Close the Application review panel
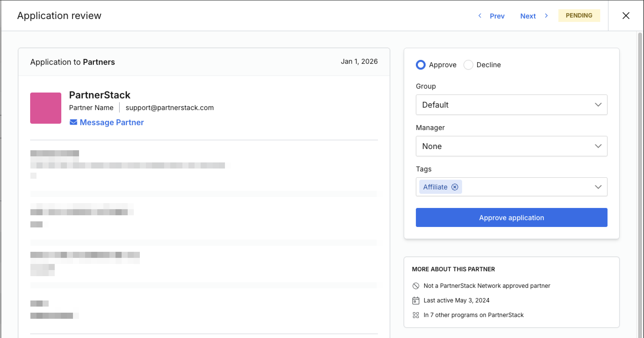Image resolution: width=644 pixels, height=338 pixels. 626,16
